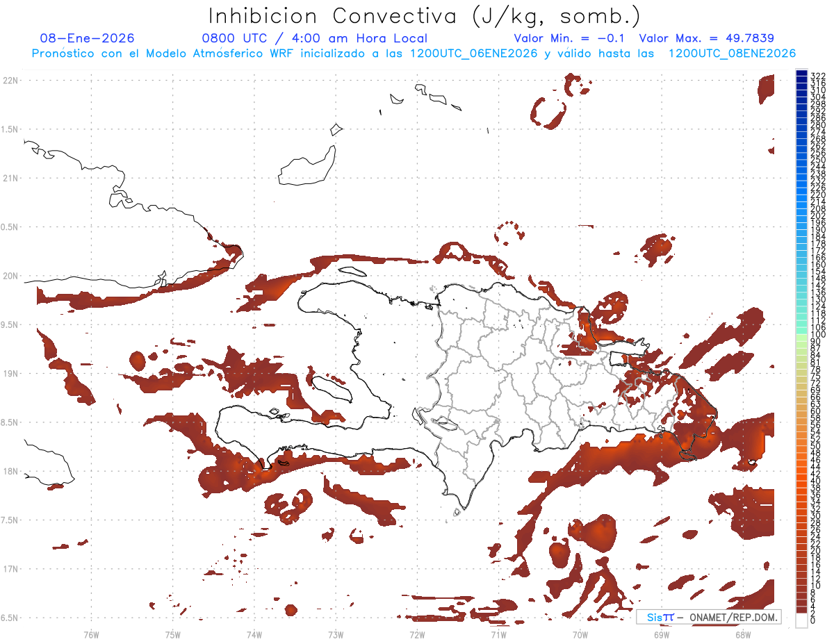The image size is (834, 644).
Task: Click the '21N' latitude label
Action: point(11,179)
